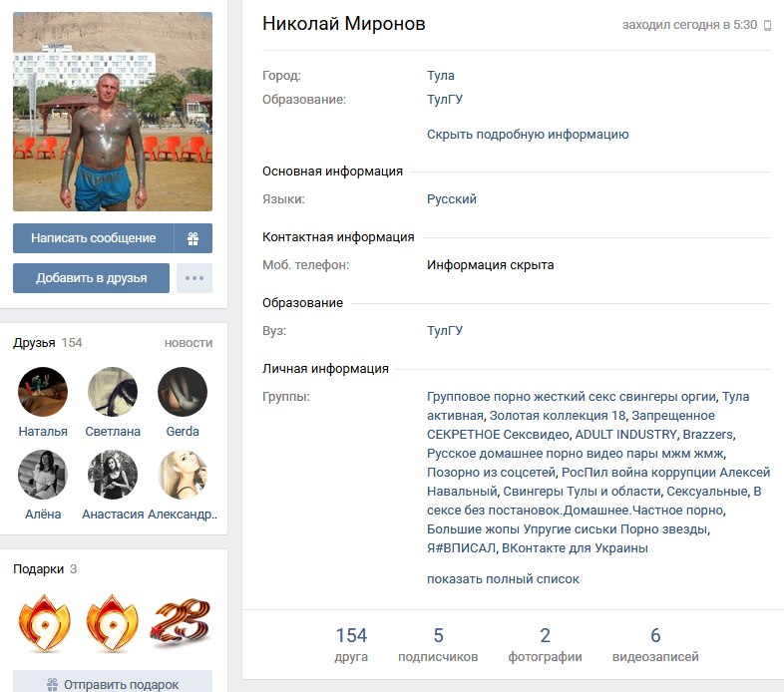Click the gift icon beside Написать сообщение
Screen dimensions: 784x692
[x=193, y=238]
